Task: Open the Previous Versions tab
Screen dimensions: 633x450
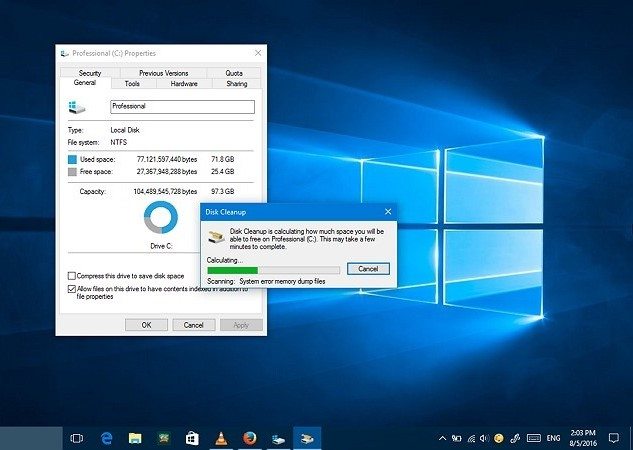Action: (163, 73)
